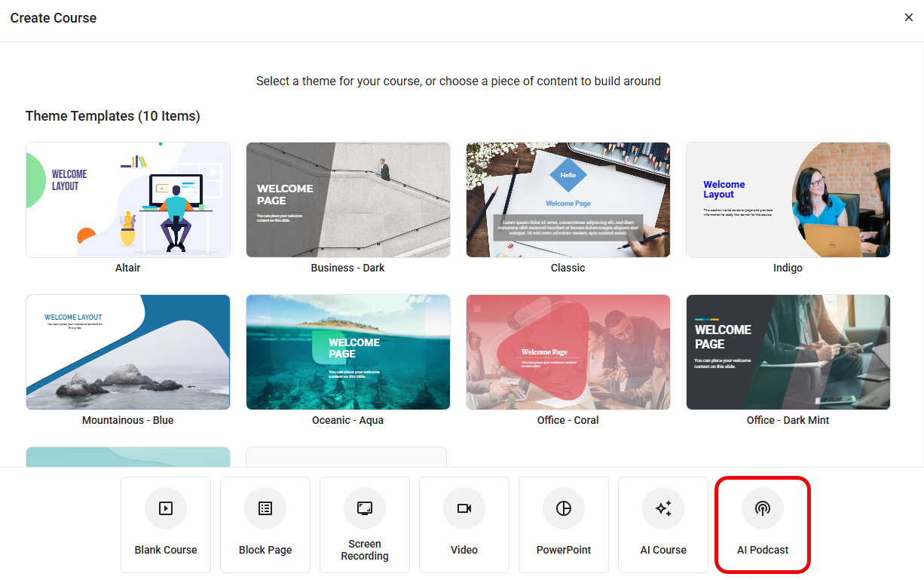Open the AI Podcast option
The image size is (924, 580).
pos(763,525)
